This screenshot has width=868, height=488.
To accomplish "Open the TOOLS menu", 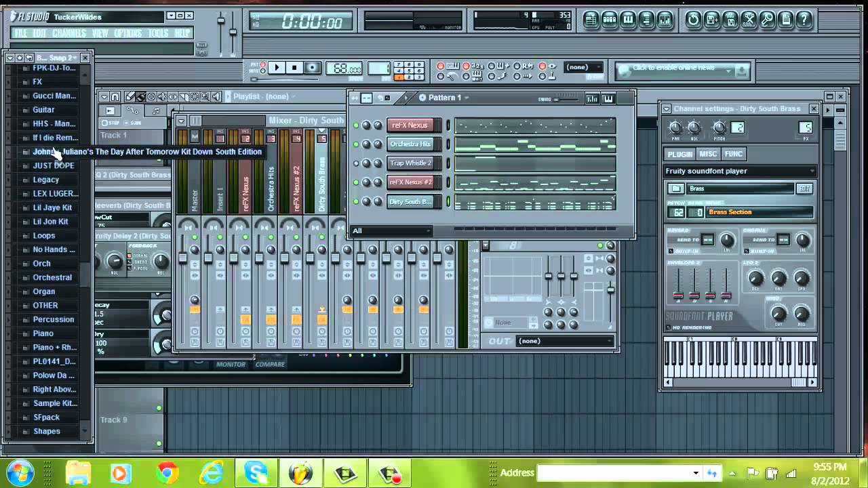I will 158,33.
